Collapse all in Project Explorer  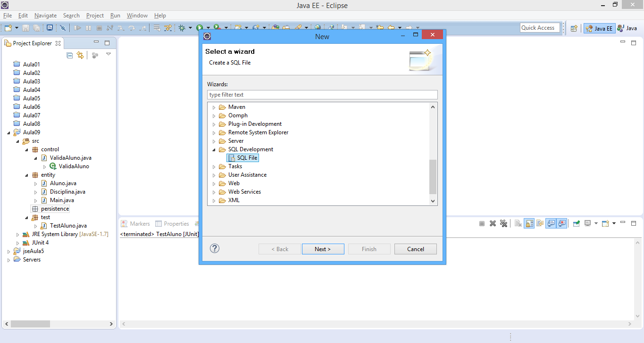[70, 55]
